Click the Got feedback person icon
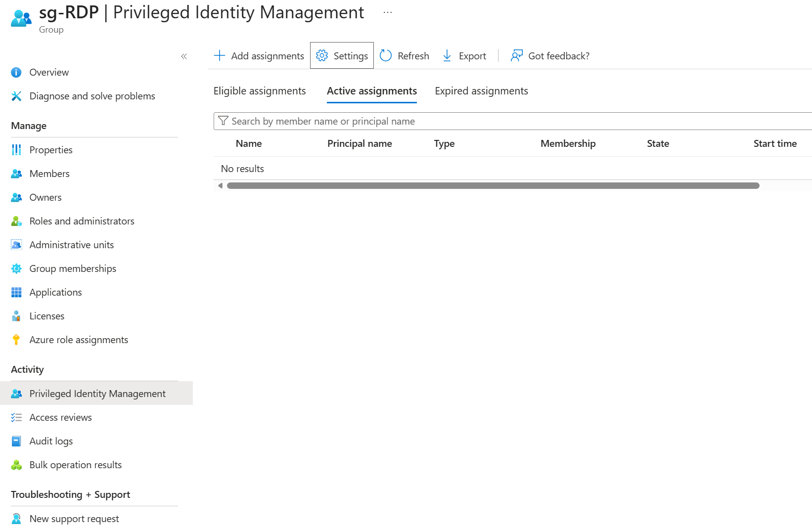This screenshot has width=812, height=529. (x=517, y=55)
